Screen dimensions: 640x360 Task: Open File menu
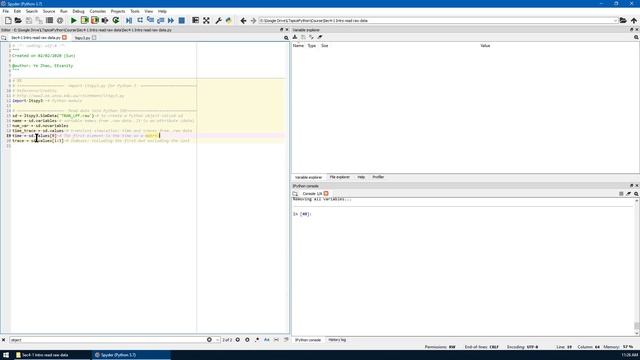6,11
